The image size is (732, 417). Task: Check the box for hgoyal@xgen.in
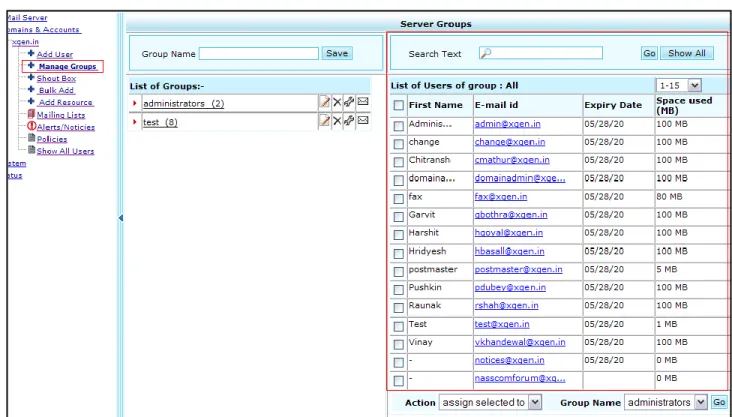[398, 235]
